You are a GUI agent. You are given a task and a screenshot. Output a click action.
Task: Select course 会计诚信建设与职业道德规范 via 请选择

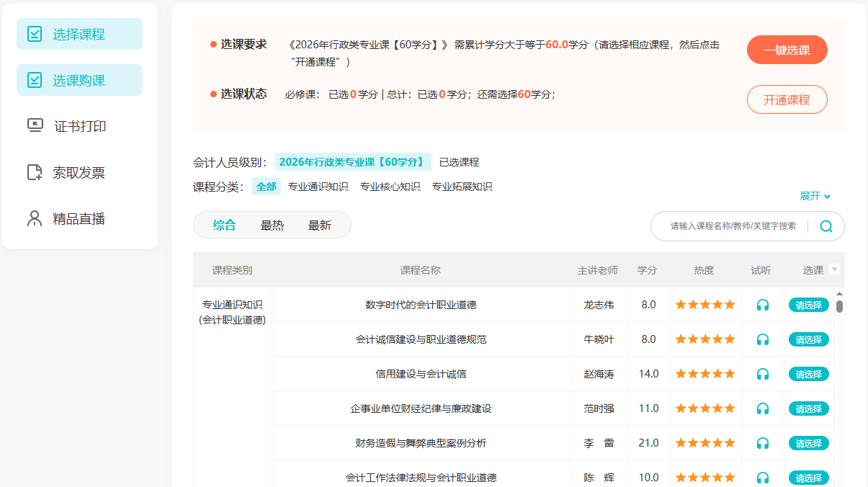(809, 339)
